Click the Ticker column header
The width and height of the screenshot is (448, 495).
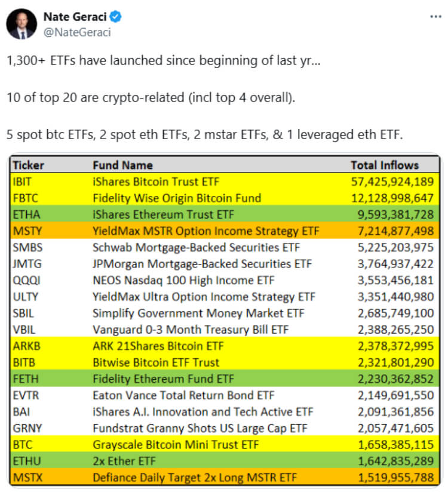tap(28, 165)
